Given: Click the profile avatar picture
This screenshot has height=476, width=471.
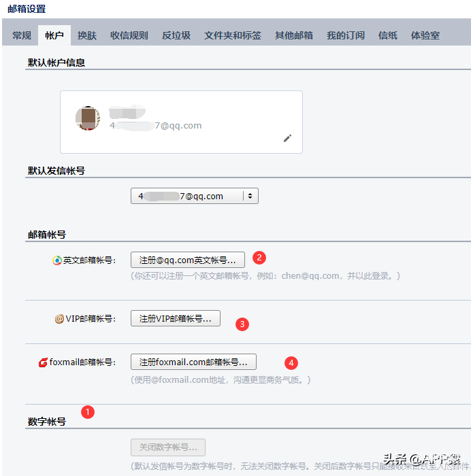Looking at the screenshot, I should 88,118.
